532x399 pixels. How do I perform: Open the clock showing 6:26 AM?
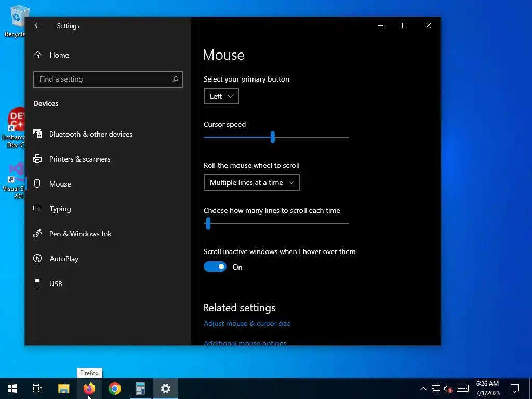tap(487, 389)
